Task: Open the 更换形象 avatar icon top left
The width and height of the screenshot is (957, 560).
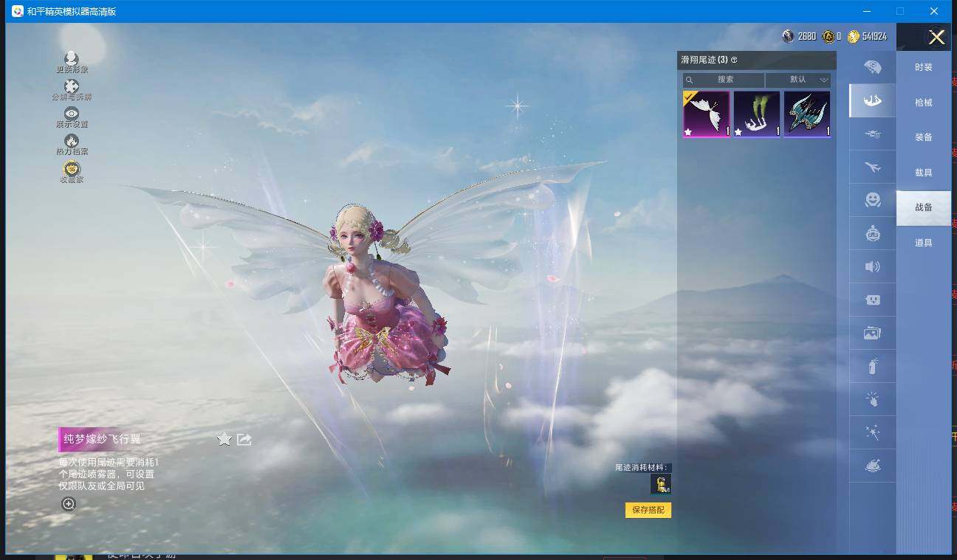Action: pos(71,58)
